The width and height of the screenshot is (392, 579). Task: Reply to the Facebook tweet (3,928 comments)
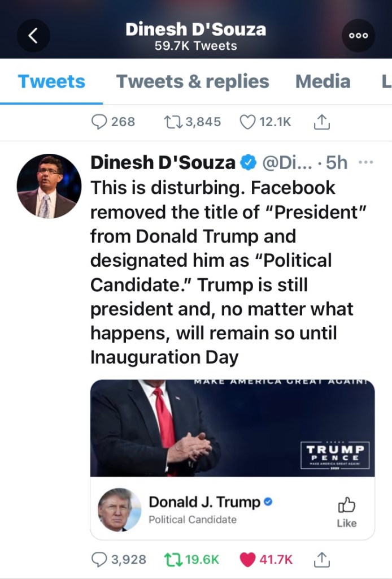pyautogui.click(x=100, y=560)
